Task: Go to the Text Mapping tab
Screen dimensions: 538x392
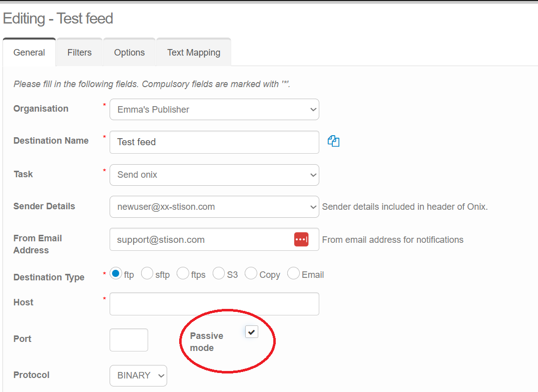Action: [194, 53]
